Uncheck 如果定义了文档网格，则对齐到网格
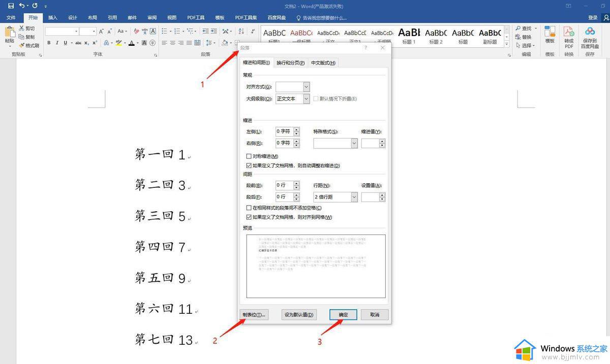The width and height of the screenshot is (610, 364). 249,217
